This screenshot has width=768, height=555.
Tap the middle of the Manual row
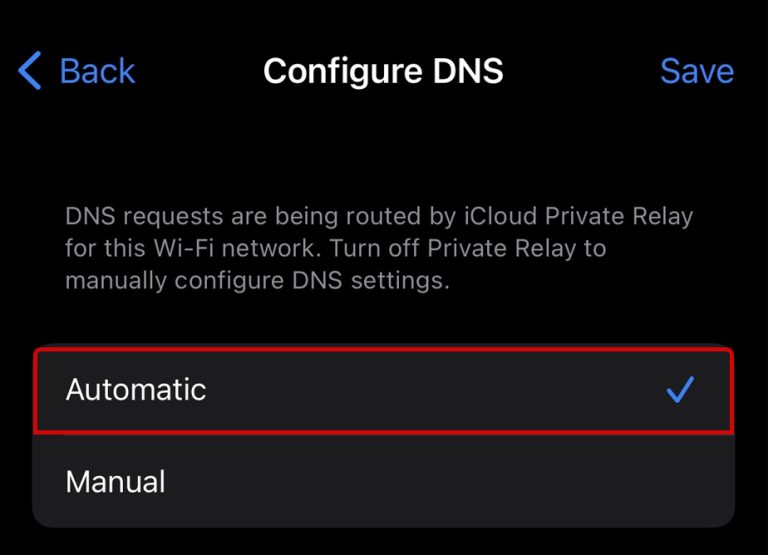point(384,482)
